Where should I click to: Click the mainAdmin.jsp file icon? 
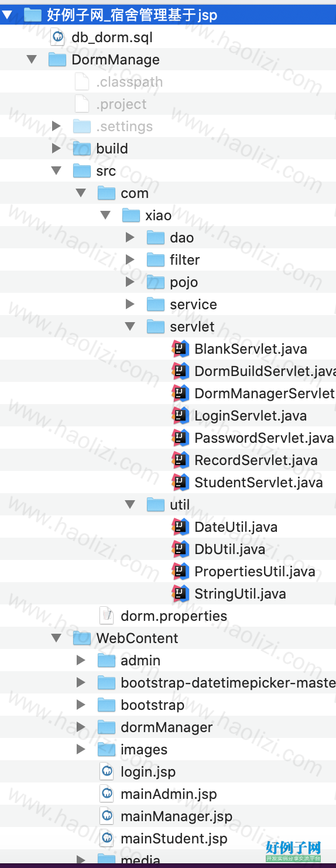click(107, 794)
